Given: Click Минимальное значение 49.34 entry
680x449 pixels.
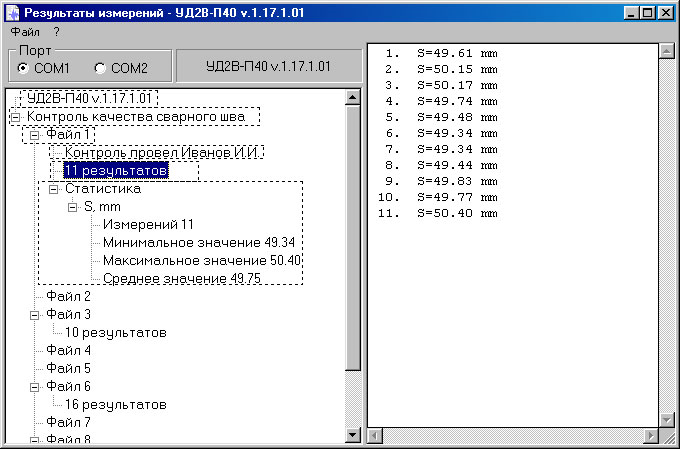Looking at the screenshot, I should click(x=199, y=242).
